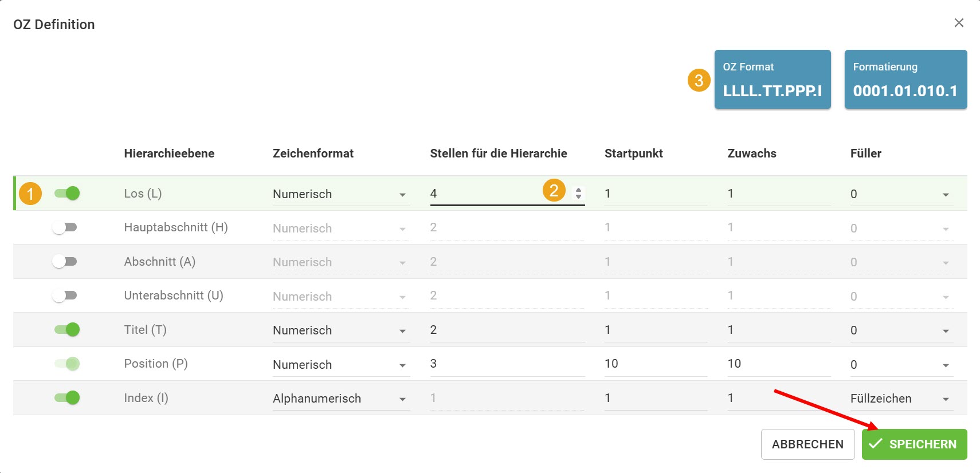Image resolution: width=980 pixels, height=473 pixels.
Task: Turn on the Abschnitt (A) switch
Action: (65, 262)
